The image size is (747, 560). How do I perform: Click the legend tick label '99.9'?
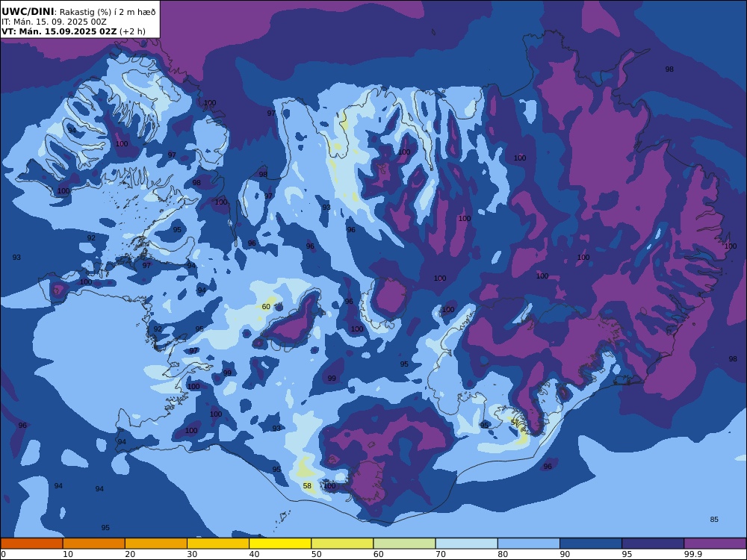click(692, 554)
